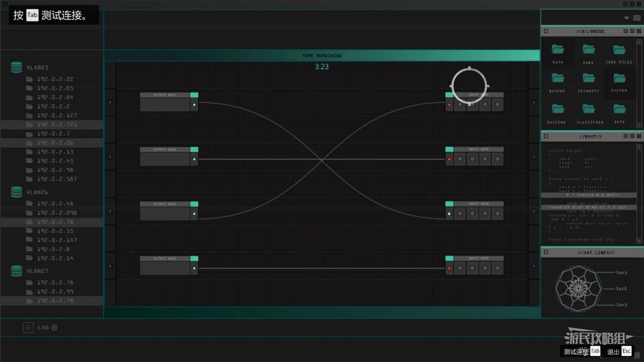Expand the VLAN27 tree label
Image resolution: width=644 pixels, height=362 pixels.
pos(37,271)
